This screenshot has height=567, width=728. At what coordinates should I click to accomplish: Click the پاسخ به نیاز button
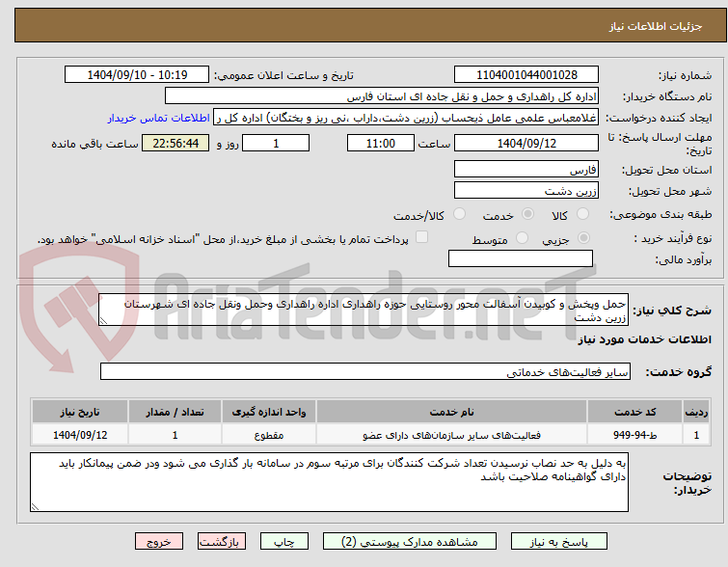point(559,542)
